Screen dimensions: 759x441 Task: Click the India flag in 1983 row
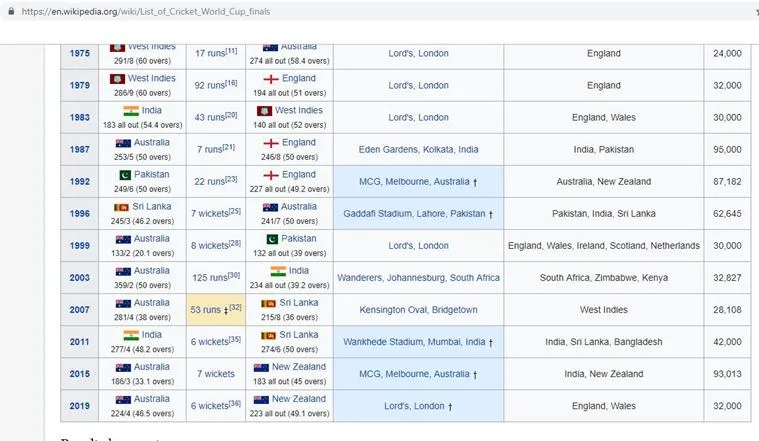click(x=131, y=110)
